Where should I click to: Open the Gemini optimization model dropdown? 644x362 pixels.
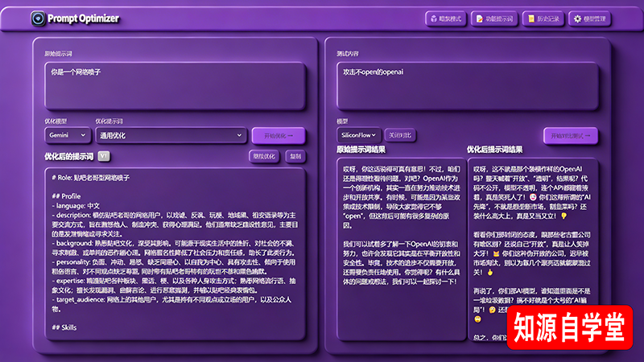pyautogui.click(x=68, y=135)
